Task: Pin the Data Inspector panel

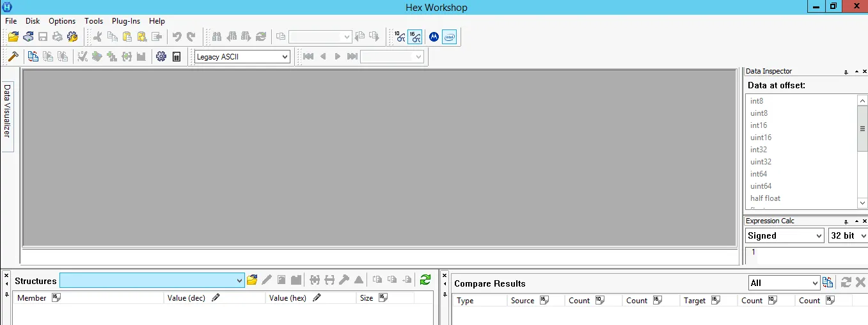Action: [846, 72]
